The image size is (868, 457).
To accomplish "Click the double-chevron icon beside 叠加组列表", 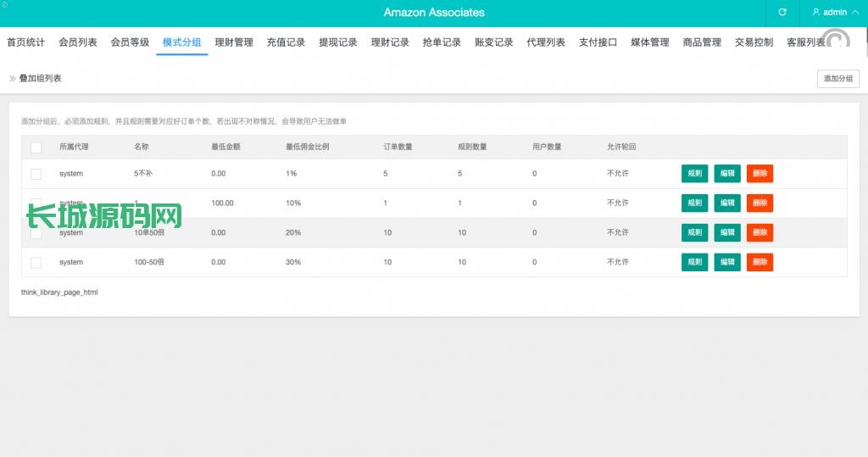I will 13,78.
